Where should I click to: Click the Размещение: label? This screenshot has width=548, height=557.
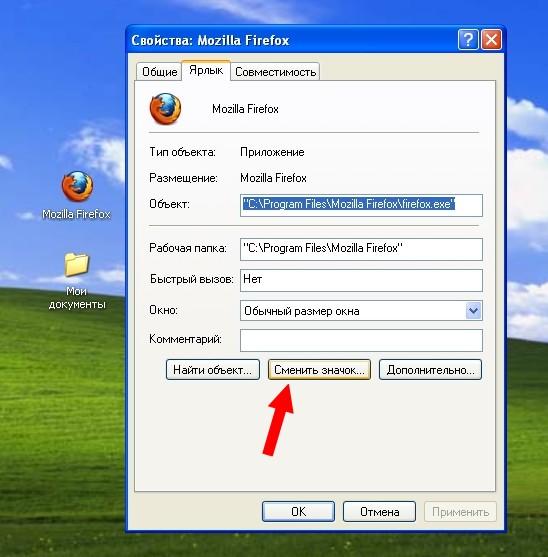[x=183, y=178]
